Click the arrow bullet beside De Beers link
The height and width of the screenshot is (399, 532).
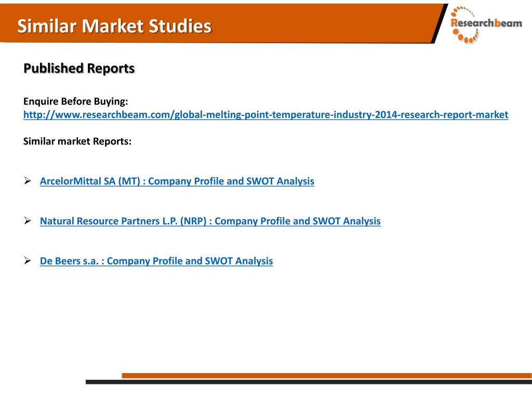pos(28,260)
